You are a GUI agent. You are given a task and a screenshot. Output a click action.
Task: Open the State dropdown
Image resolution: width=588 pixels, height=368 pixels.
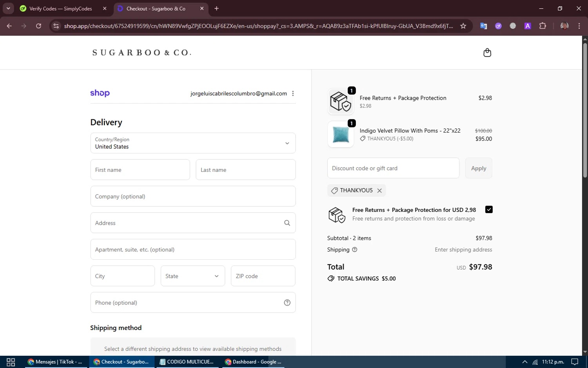193,276
